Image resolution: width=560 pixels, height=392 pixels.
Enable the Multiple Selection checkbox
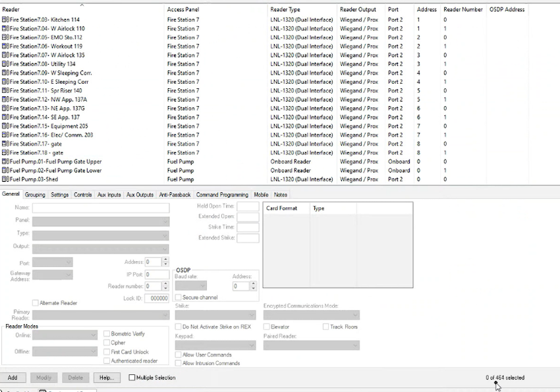[132, 378]
